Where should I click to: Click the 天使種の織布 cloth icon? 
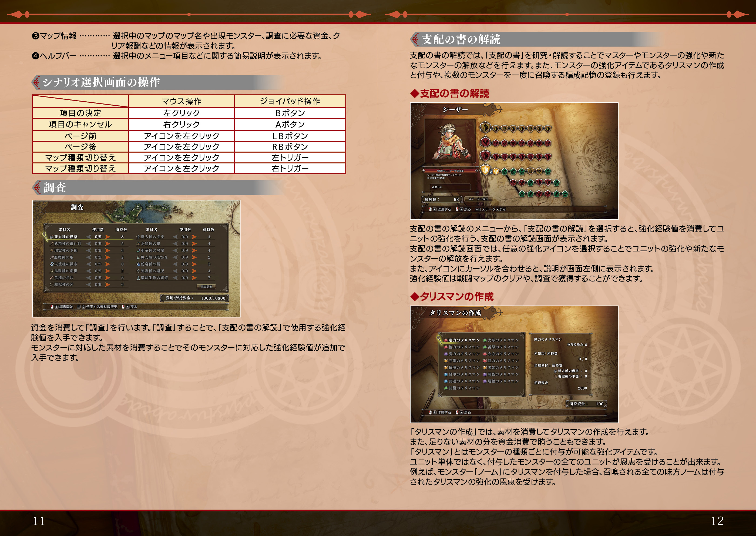coord(52,264)
